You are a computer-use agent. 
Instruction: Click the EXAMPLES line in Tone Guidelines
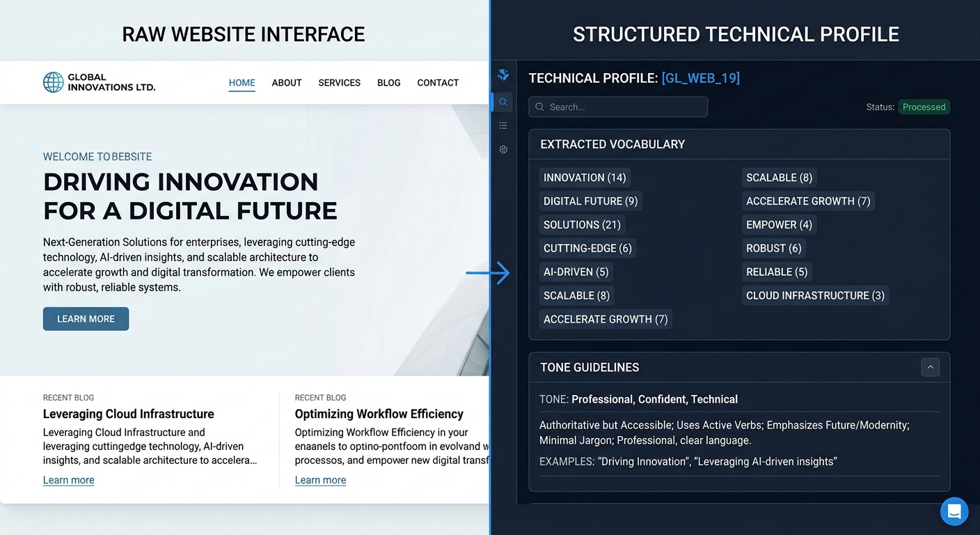[x=688, y=461]
